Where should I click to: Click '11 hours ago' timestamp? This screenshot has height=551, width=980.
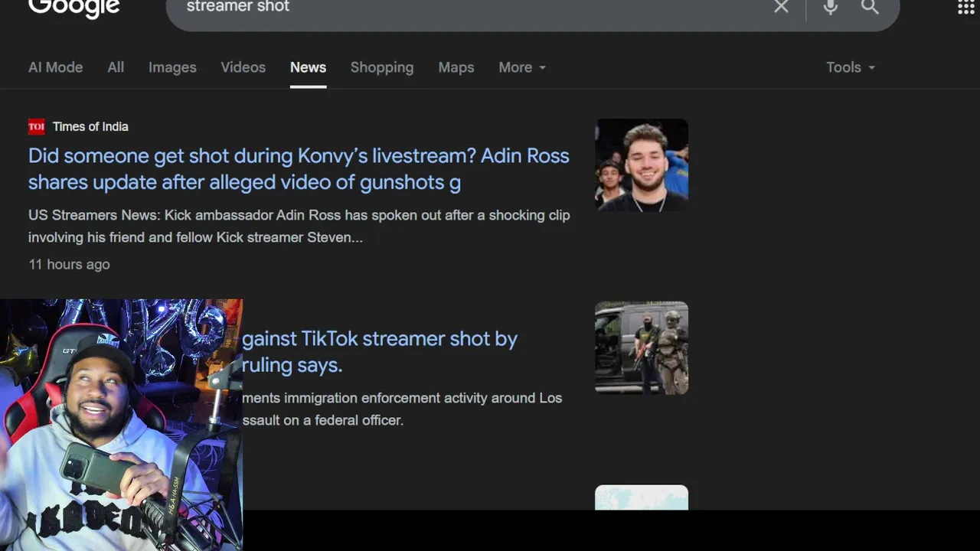(69, 264)
